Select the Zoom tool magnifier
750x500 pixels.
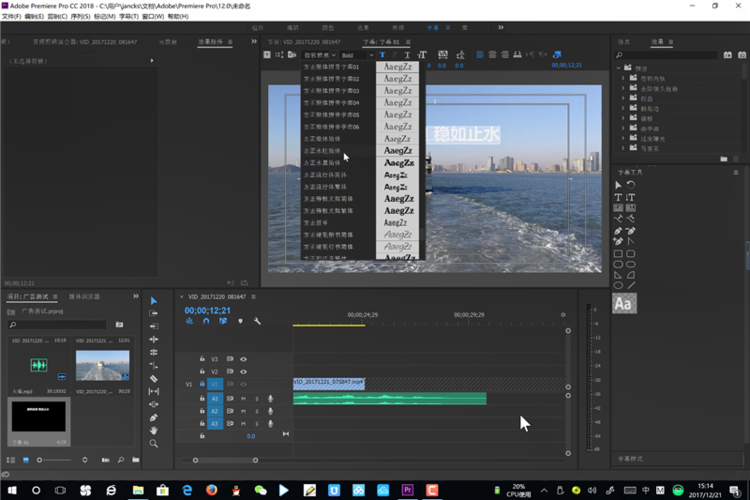[x=154, y=444]
